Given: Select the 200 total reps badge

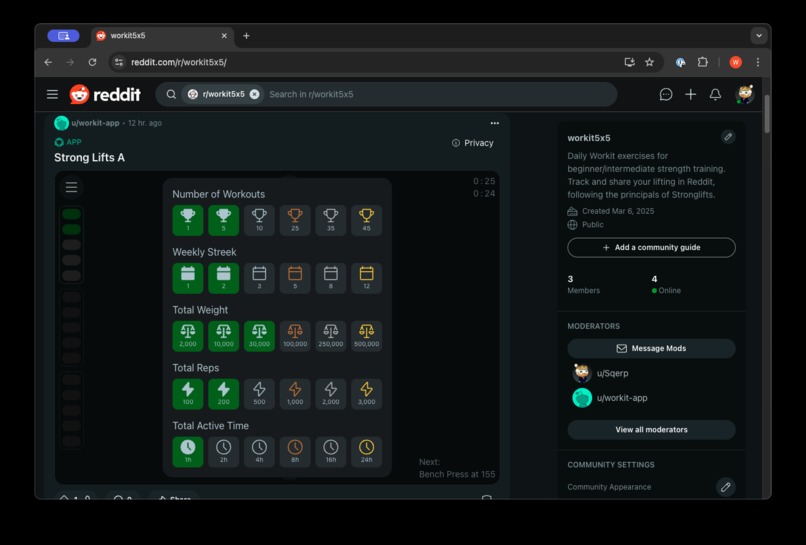Looking at the screenshot, I should (224, 394).
